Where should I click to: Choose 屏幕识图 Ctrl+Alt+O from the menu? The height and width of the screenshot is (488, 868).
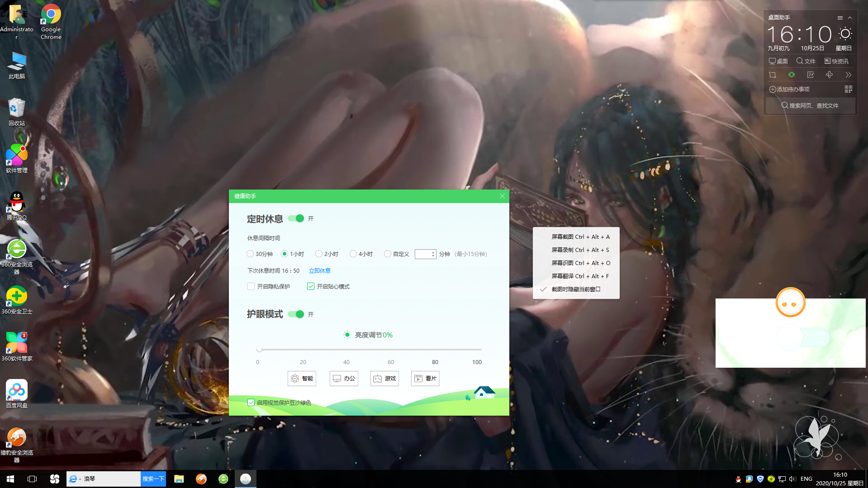click(x=576, y=263)
